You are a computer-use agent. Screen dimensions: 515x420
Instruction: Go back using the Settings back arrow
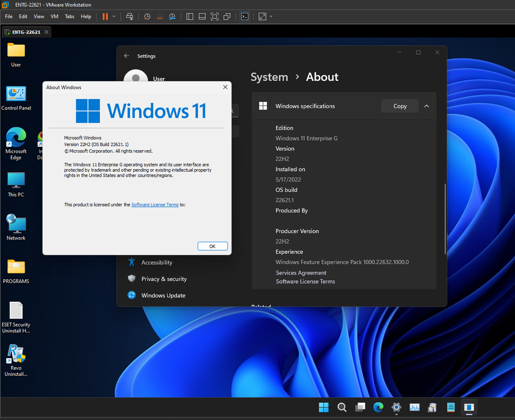coord(127,56)
